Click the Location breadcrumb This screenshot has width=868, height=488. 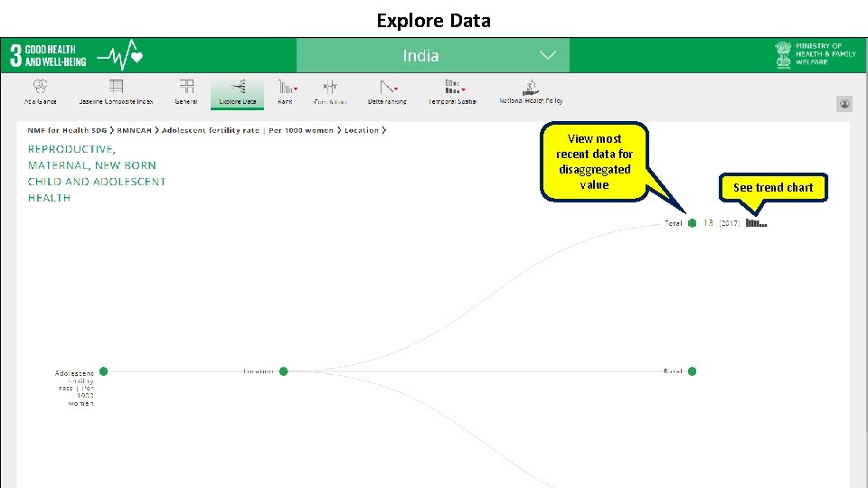click(x=362, y=130)
